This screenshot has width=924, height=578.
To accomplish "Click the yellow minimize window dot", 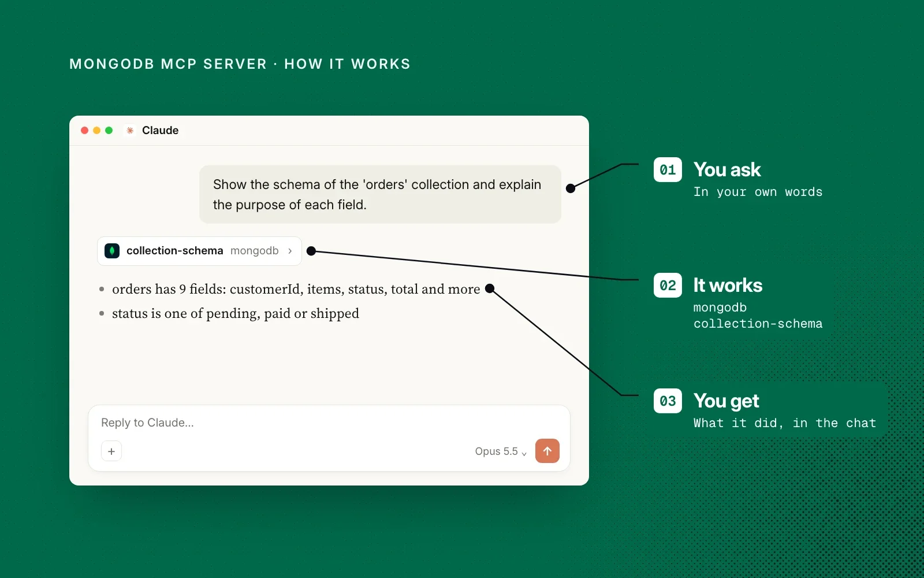I will click(96, 131).
